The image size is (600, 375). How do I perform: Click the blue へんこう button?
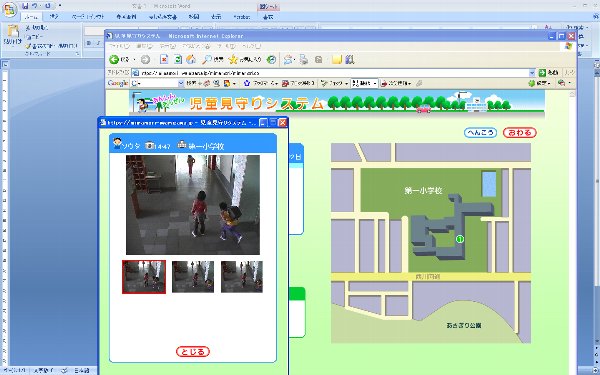click(x=480, y=133)
